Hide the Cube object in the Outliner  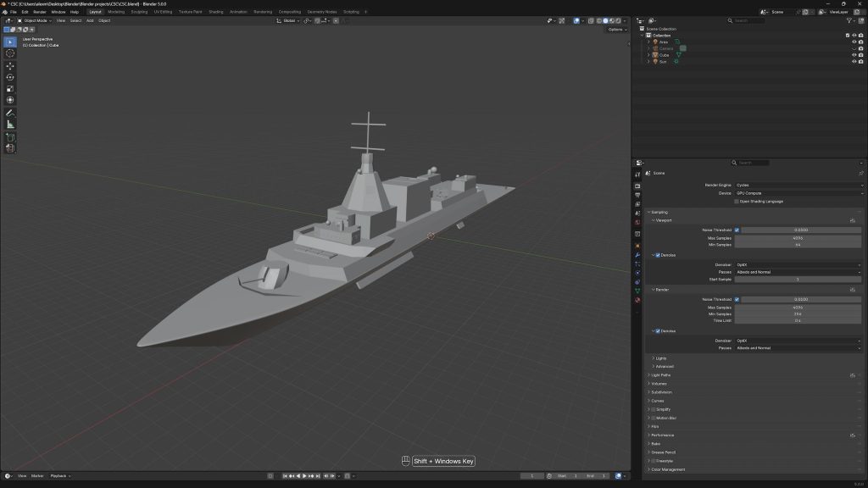pyautogui.click(x=854, y=55)
